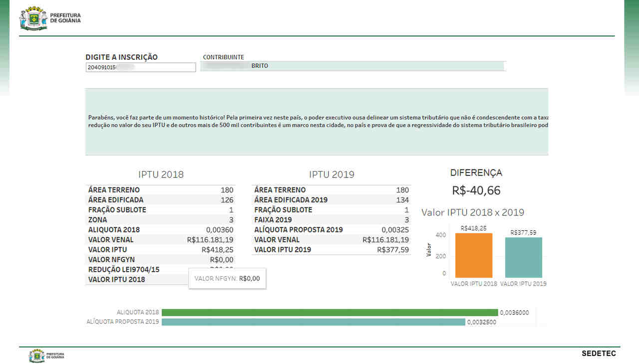Click the teal VALOR IPTU 2019 bar
Image resolution: width=639 pixels, height=364 pixels.
pos(523,257)
